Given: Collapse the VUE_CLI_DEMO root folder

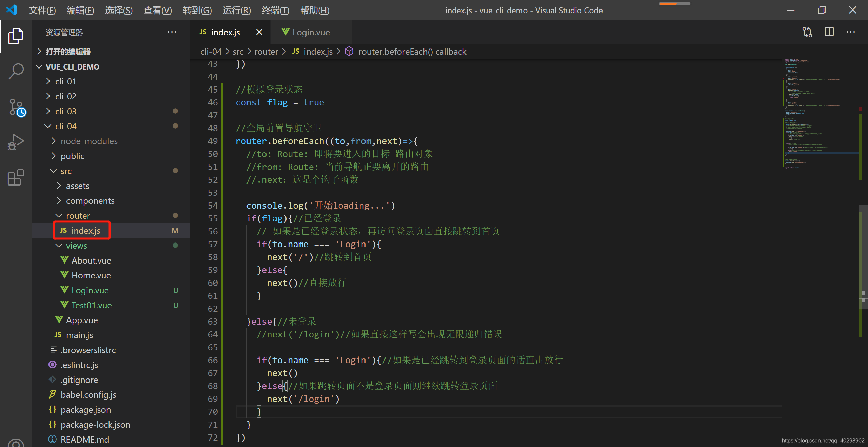Looking at the screenshot, I should click(39, 67).
